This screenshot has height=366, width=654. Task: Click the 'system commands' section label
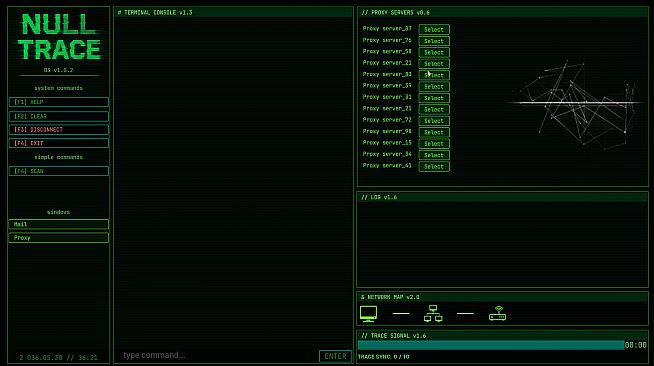pos(58,88)
